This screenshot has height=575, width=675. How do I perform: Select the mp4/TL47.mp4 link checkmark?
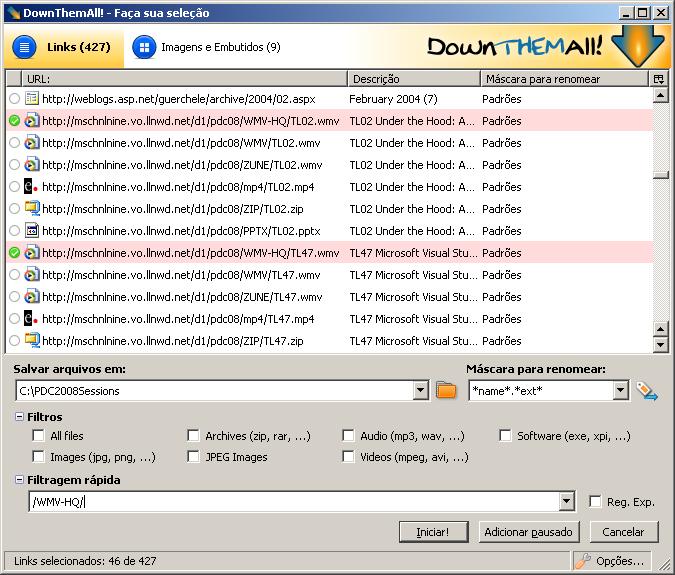click(14, 318)
